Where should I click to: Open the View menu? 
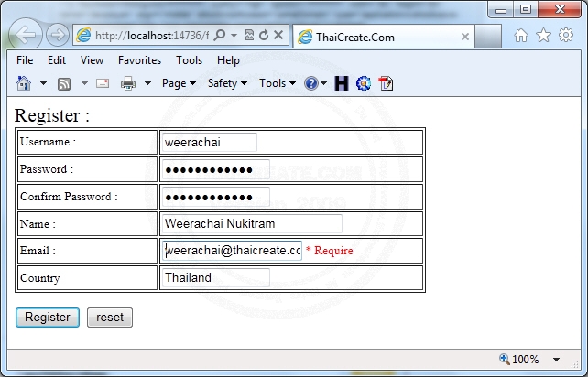click(x=92, y=60)
